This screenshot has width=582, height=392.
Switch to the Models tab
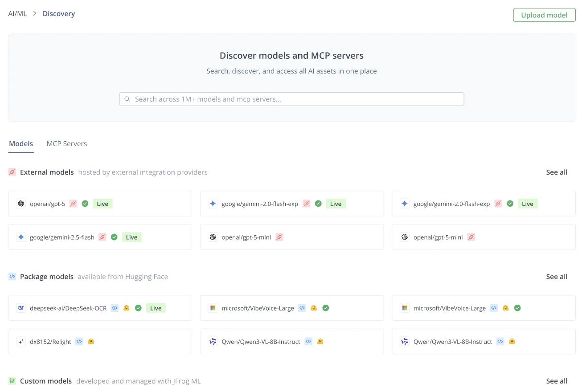point(21,143)
